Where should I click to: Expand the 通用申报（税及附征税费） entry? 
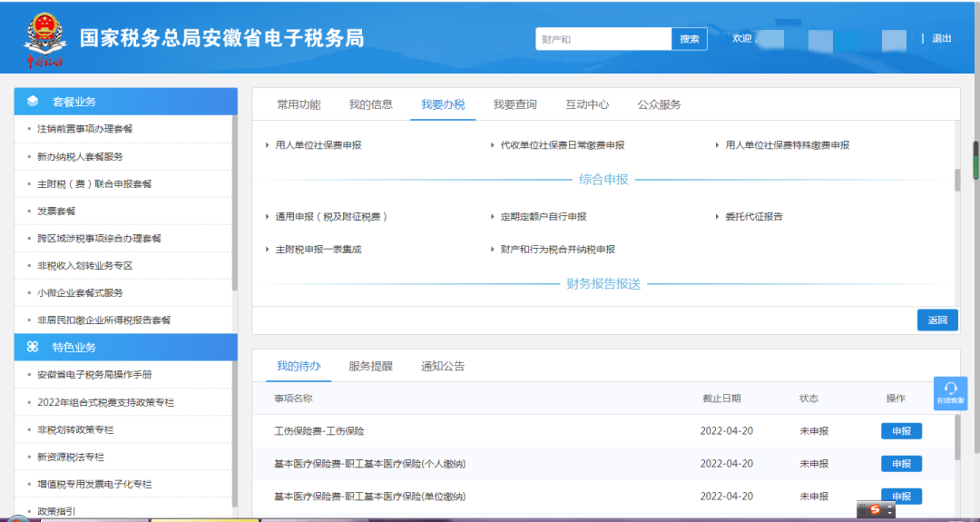pyautogui.click(x=331, y=217)
